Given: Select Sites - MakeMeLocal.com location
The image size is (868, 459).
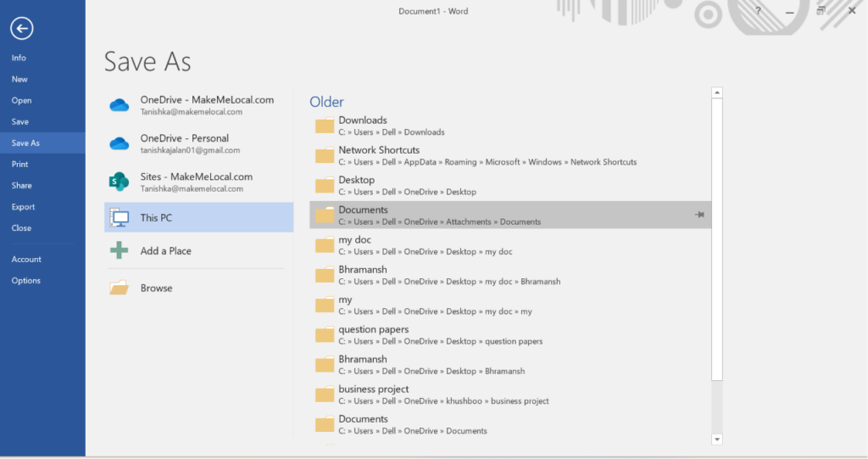Looking at the screenshot, I should coord(198,182).
